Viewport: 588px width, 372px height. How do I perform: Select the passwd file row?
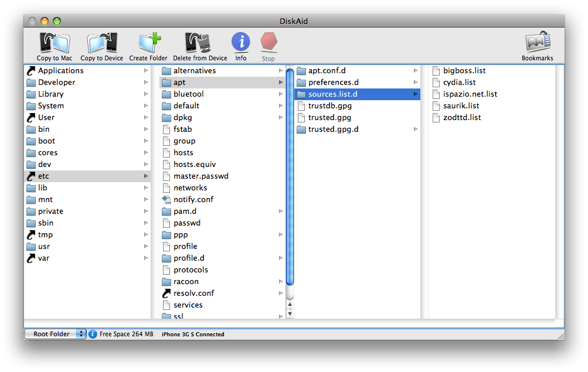coord(223,223)
